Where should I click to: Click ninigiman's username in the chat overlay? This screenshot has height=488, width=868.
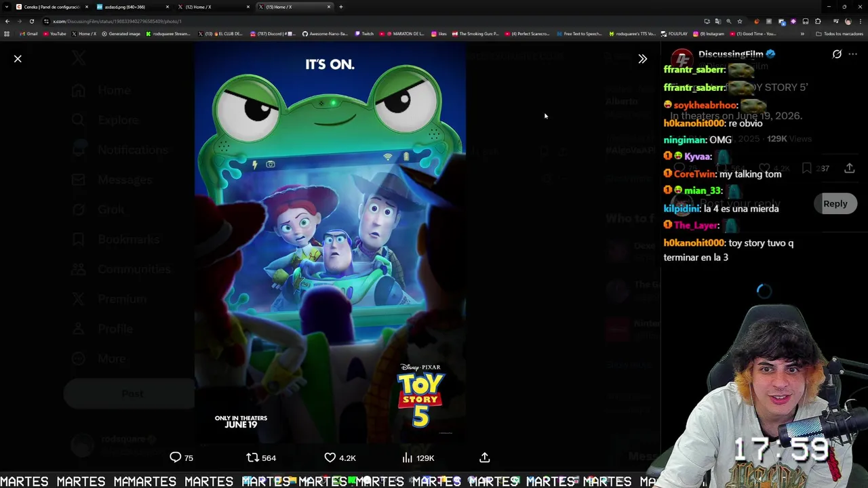click(x=685, y=140)
